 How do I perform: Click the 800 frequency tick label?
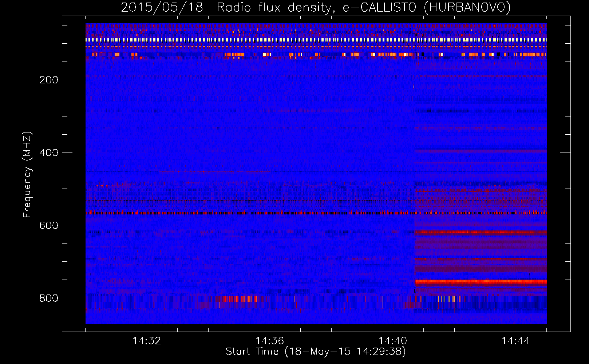49,298
